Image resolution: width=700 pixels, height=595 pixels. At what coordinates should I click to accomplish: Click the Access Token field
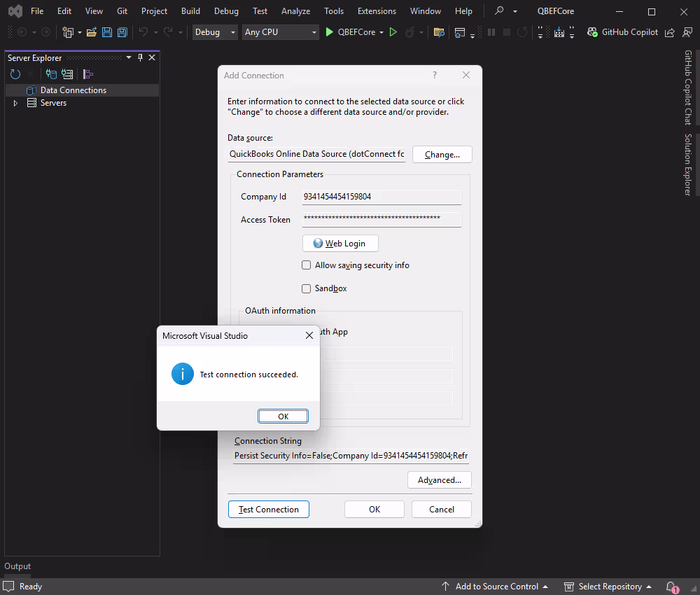click(381, 219)
